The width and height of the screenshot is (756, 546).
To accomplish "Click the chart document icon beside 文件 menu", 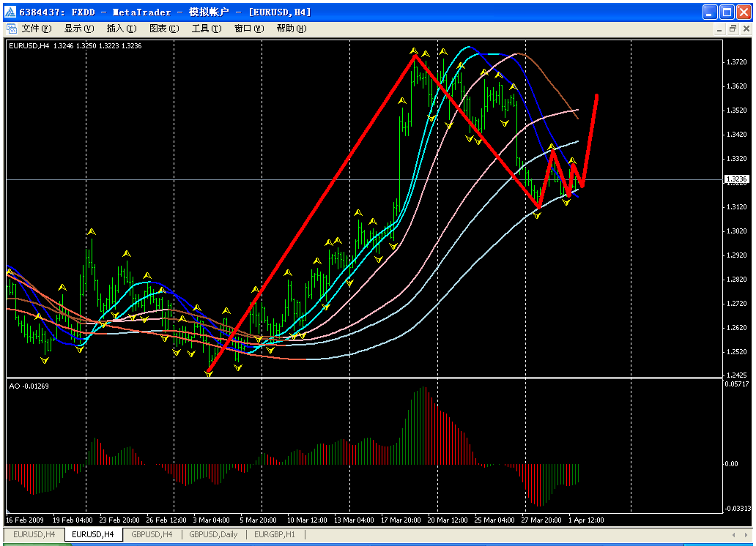I will [11, 29].
